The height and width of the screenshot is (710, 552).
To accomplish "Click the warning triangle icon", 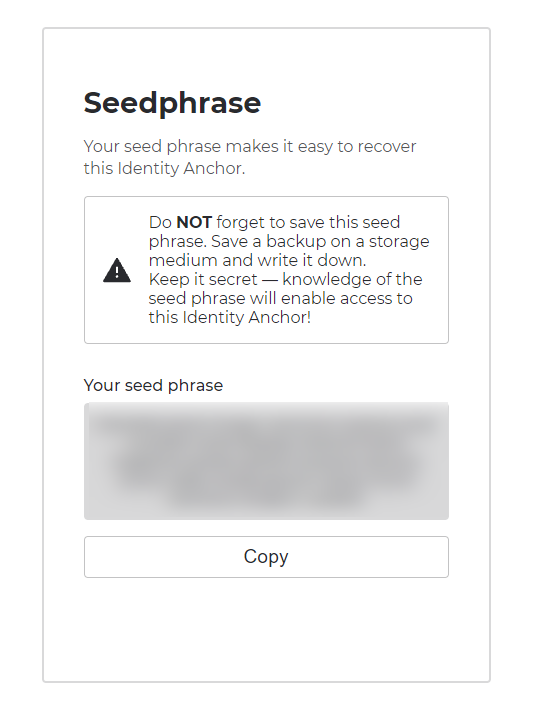I will coord(117,270).
